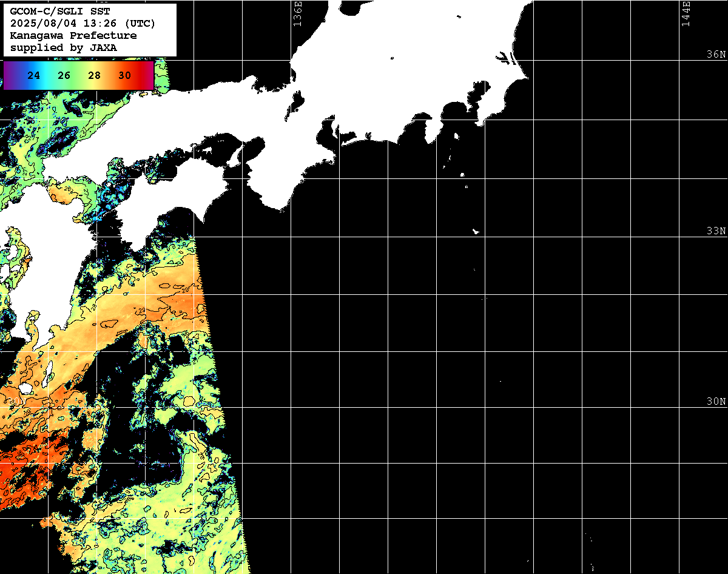Click the 'GCOM-C/SGLI SST' title text
Image resolution: width=728 pixels, height=574 pixels.
[59, 12]
